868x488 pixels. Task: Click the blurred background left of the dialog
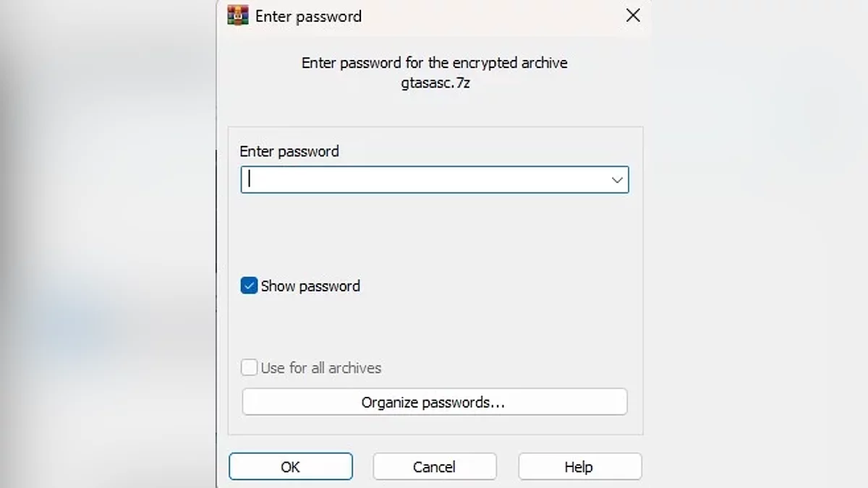click(x=109, y=246)
